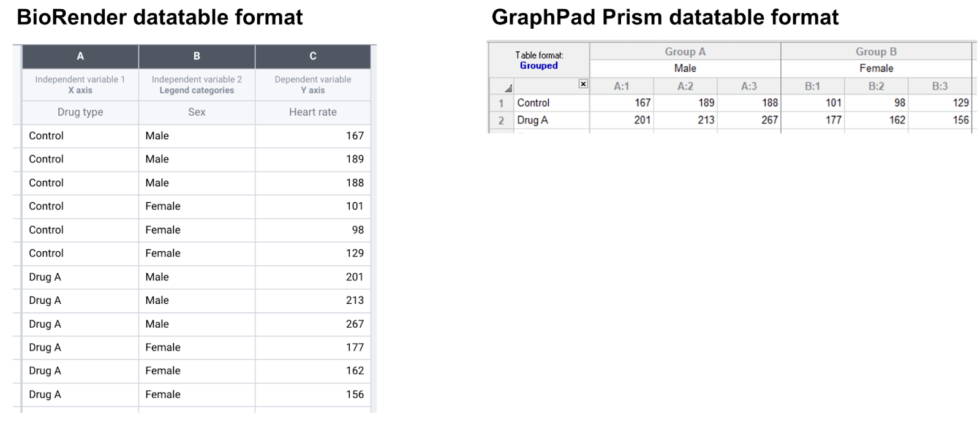
Task: Click the "Heart rate" column title cell
Action: point(313,112)
